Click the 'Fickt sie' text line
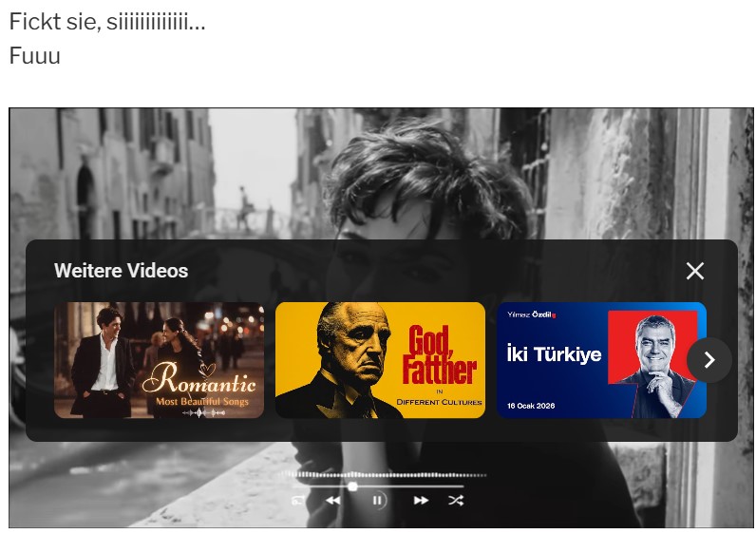The height and width of the screenshot is (534, 756). (x=106, y=22)
